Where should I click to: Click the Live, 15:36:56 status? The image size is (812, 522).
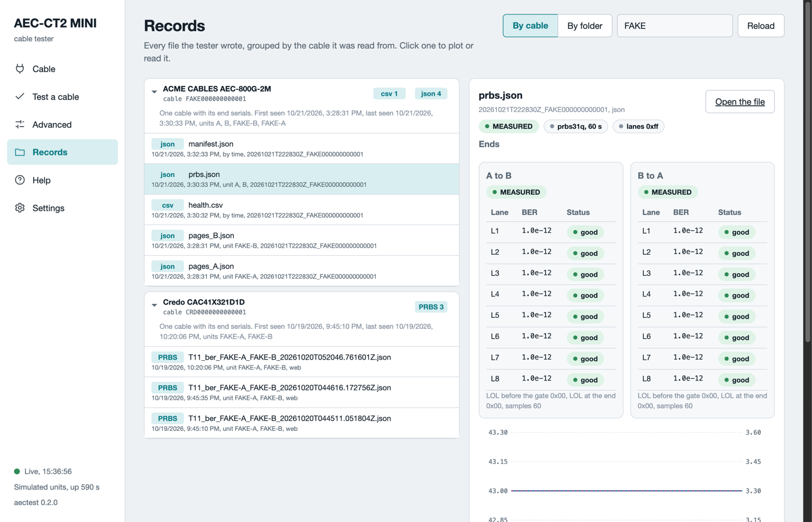pos(43,472)
